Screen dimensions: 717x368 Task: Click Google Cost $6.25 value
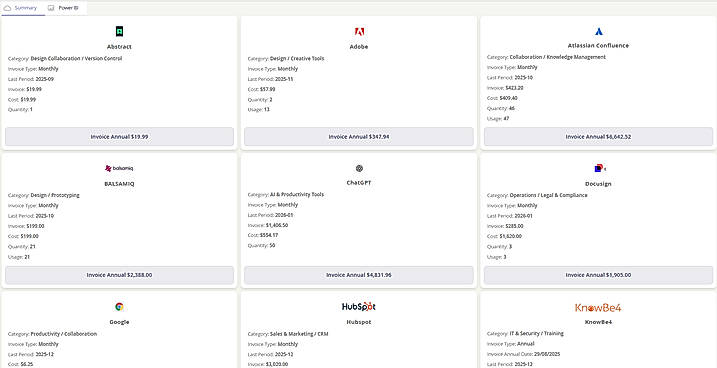[x=27, y=364]
